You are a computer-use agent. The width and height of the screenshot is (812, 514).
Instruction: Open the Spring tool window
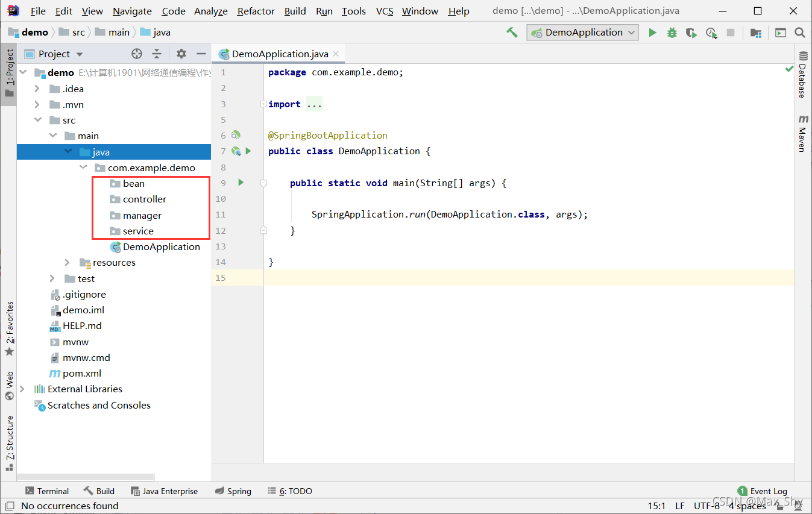(233, 491)
